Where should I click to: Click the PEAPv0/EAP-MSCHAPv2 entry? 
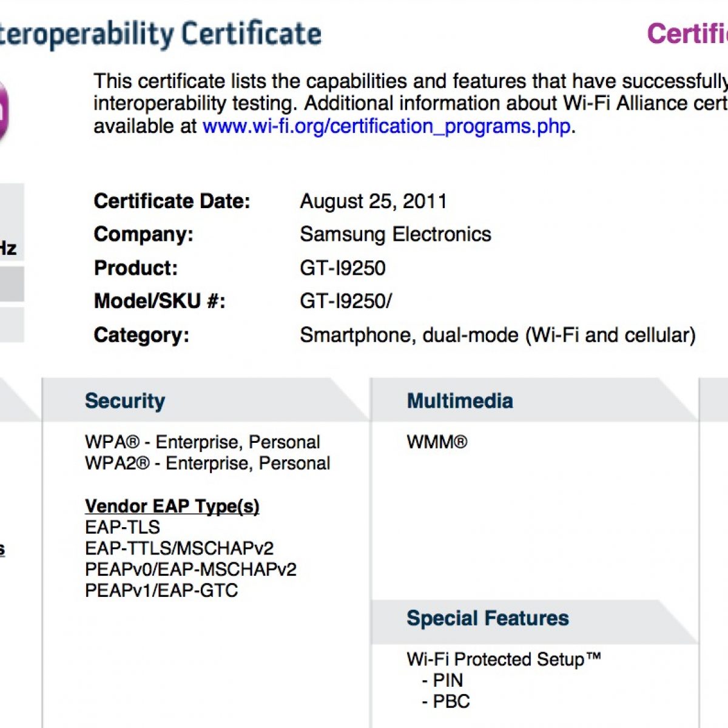point(190,570)
